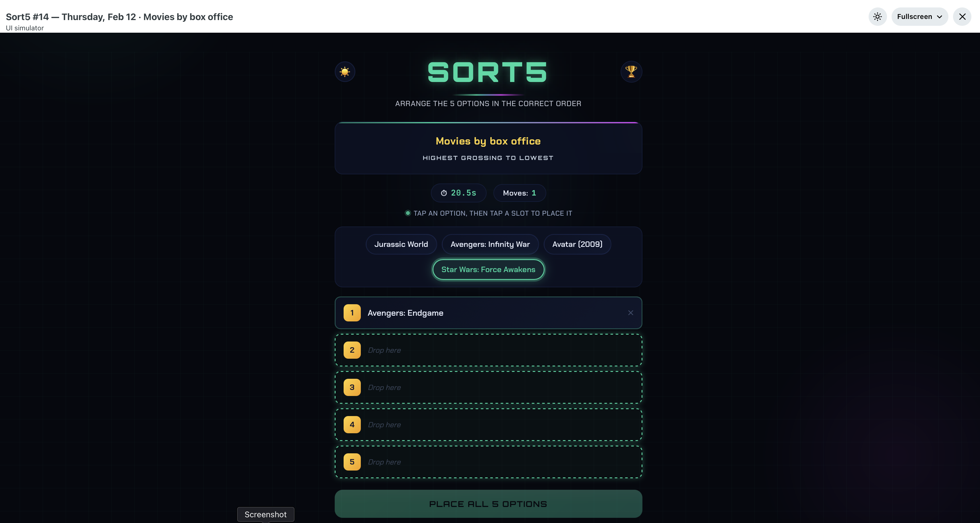Deselect the Star Wars: Force Awakens chip
The height and width of the screenshot is (523, 980).
[x=488, y=270]
